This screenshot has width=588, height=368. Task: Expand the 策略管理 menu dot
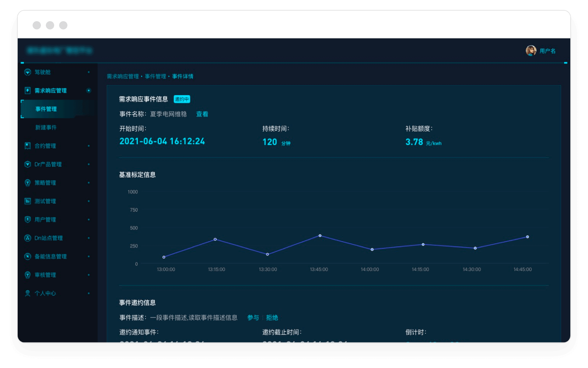click(89, 183)
